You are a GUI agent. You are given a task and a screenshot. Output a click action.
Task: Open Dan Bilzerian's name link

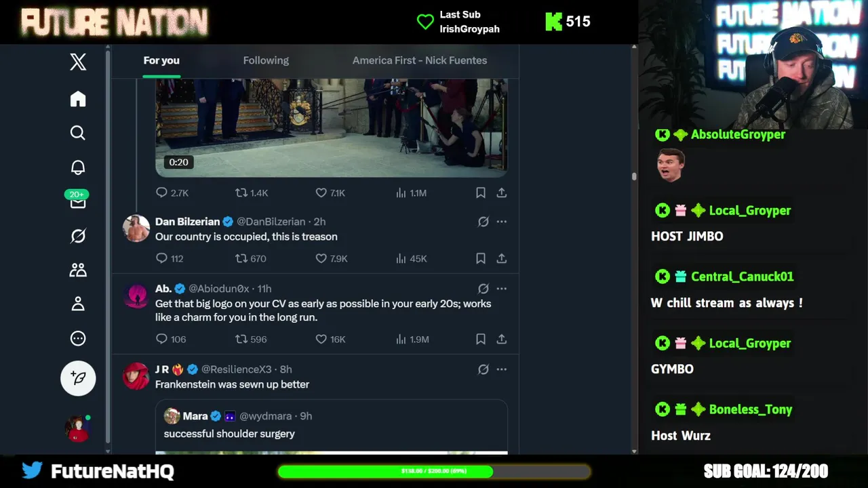pyautogui.click(x=188, y=222)
